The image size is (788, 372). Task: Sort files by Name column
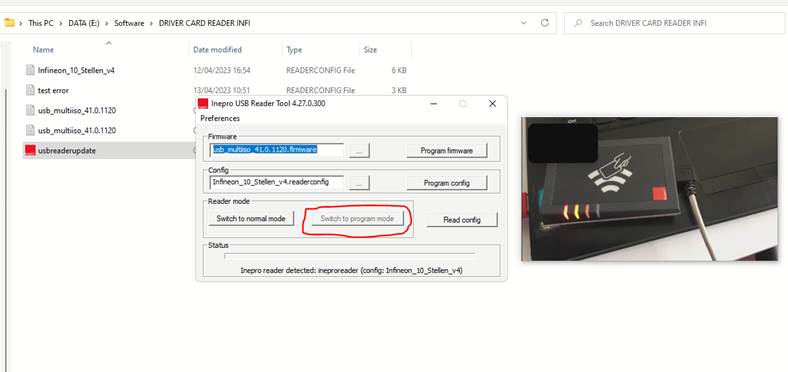tap(43, 50)
